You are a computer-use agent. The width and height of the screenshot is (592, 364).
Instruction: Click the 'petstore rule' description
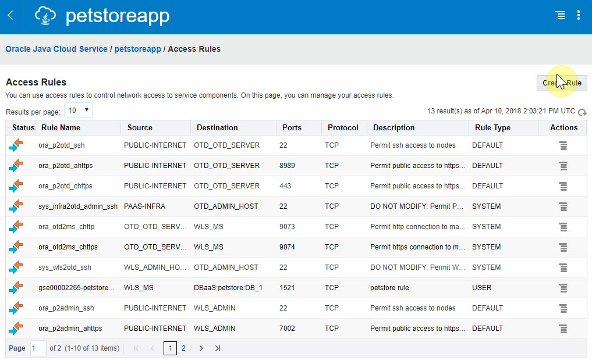[389, 288]
